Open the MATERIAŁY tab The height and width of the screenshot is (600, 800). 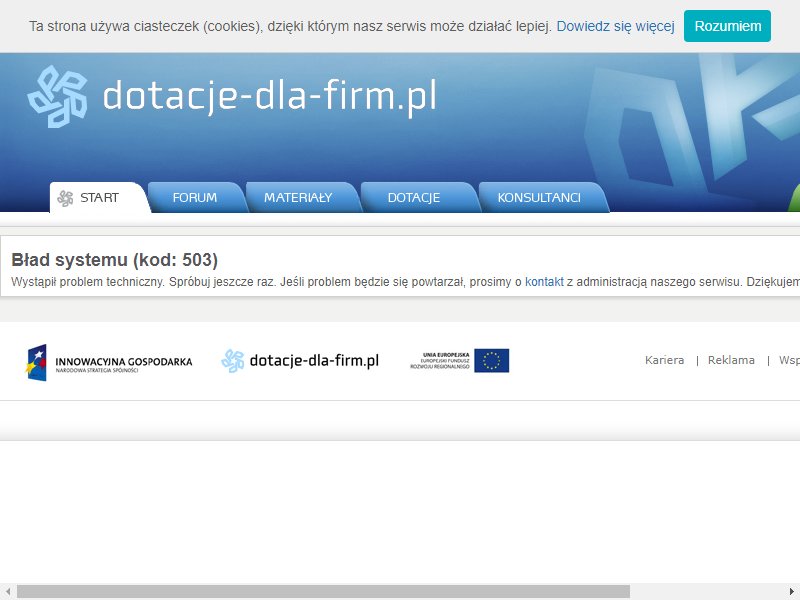[302, 197]
